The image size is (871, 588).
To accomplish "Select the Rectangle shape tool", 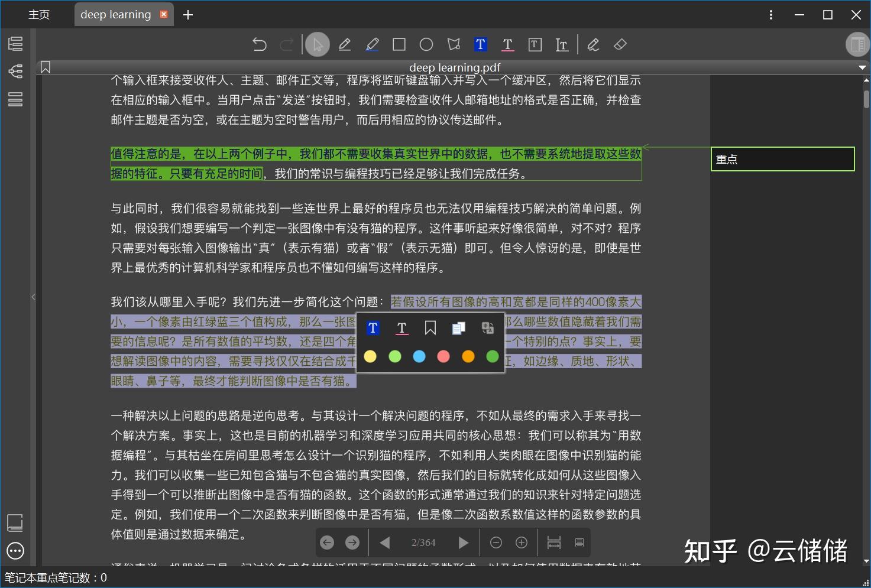I will pos(399,44).
